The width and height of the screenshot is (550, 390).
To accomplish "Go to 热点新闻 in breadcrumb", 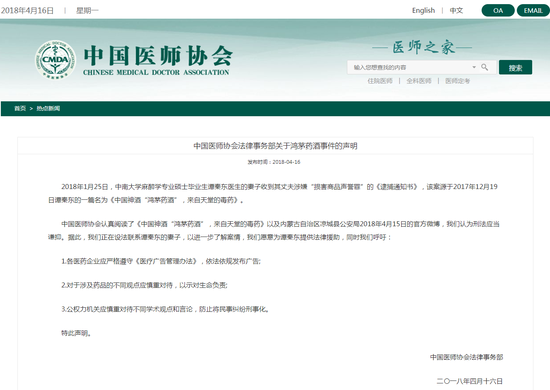I will pyautogui.click(x=48, y=108).
